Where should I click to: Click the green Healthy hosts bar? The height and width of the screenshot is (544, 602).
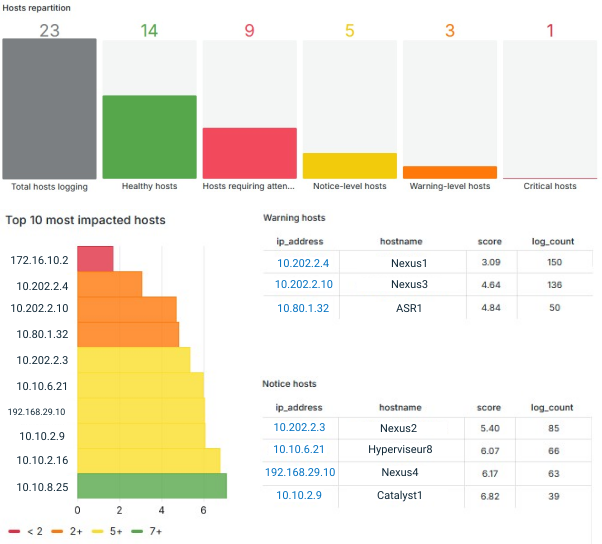tap(149, 137)
